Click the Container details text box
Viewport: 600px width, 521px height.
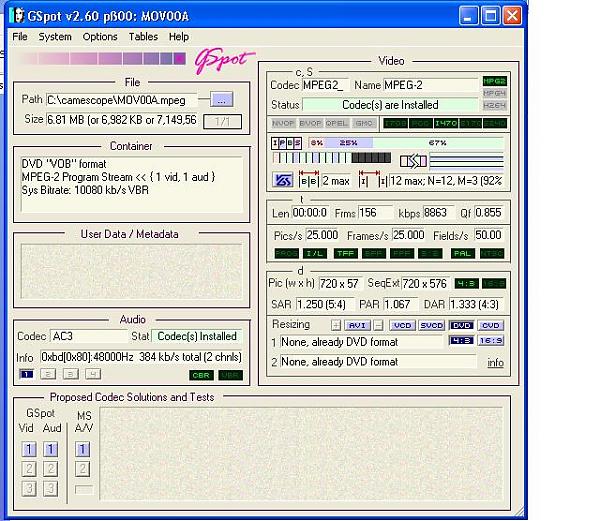(132, 184)
